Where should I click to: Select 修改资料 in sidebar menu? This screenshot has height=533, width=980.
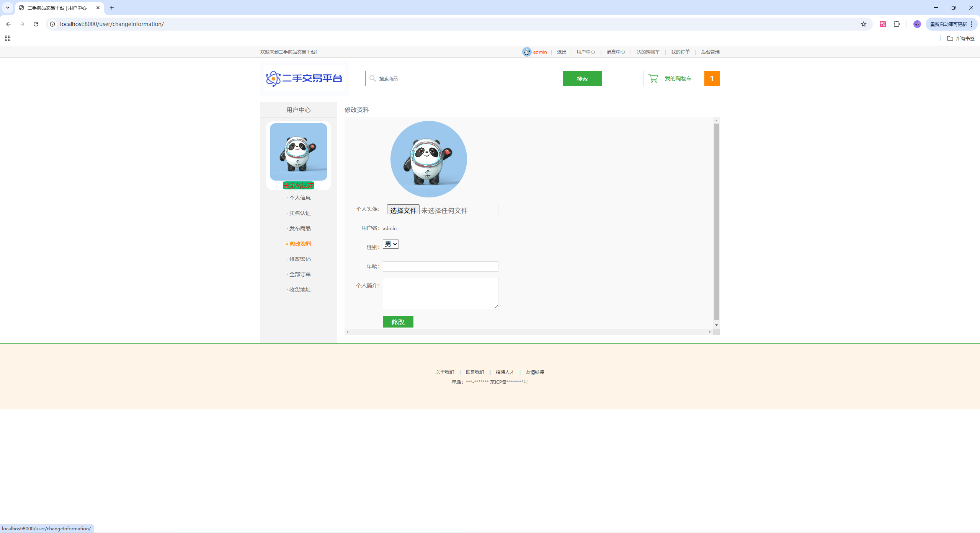pos(300,244)
